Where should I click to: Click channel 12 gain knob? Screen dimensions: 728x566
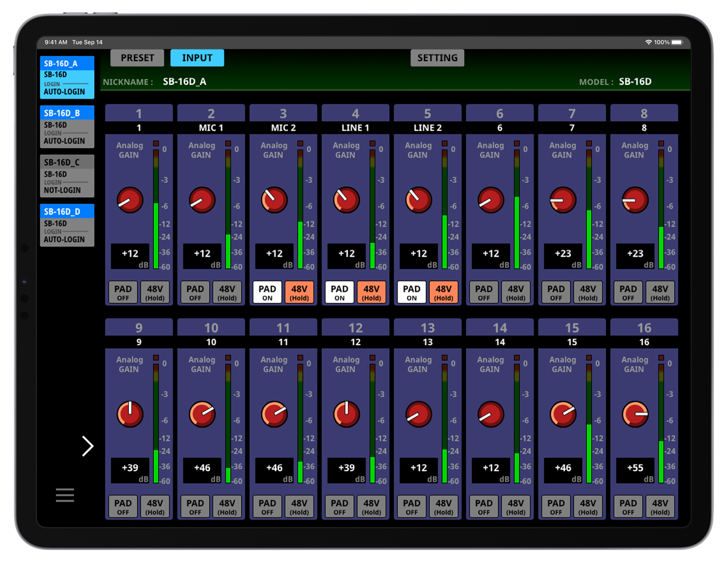click(346, 414)
